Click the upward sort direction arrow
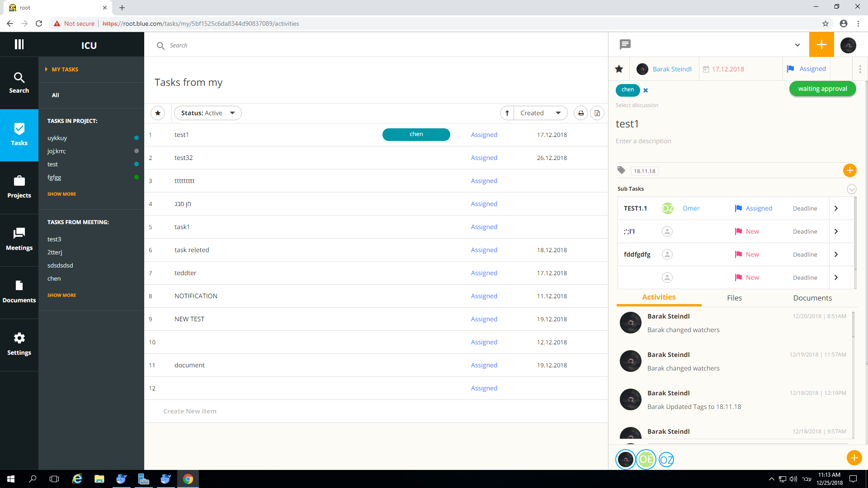Viewport: 868px width, 488px height. [x=507, y=113]
